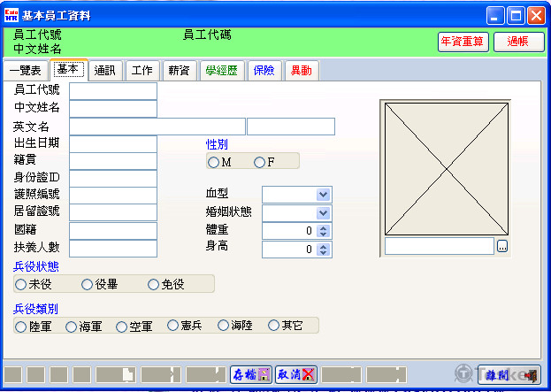Decrease the 體重 weight value with down arrow

click(x=324, y=234)
